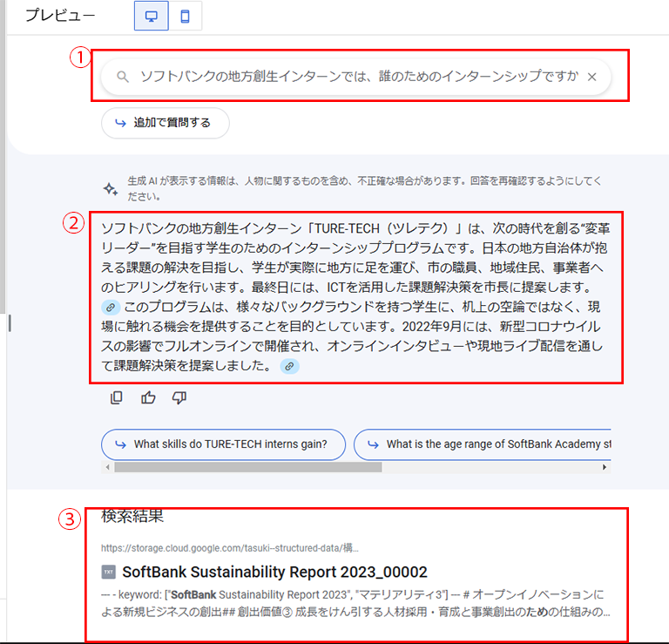Open the second citation link icon at answer end
The height and width of the screenshot is (644, 669).
[289, 366]
